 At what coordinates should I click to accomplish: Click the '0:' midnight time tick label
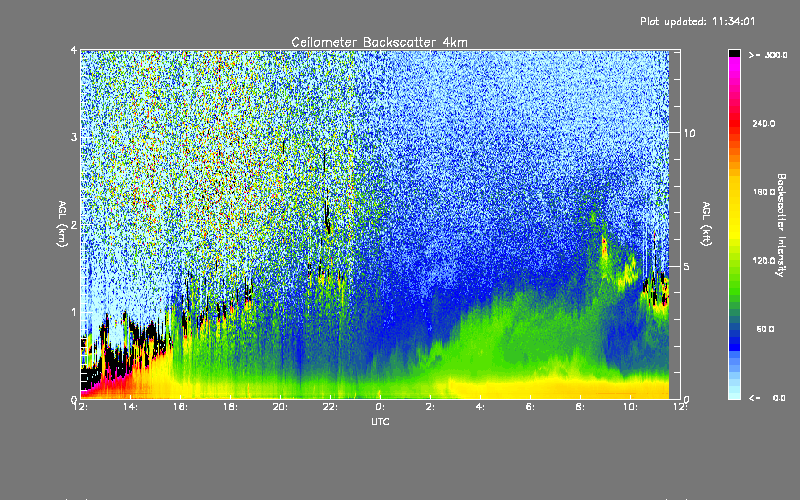pyautogui.click(x=381, y=407)
